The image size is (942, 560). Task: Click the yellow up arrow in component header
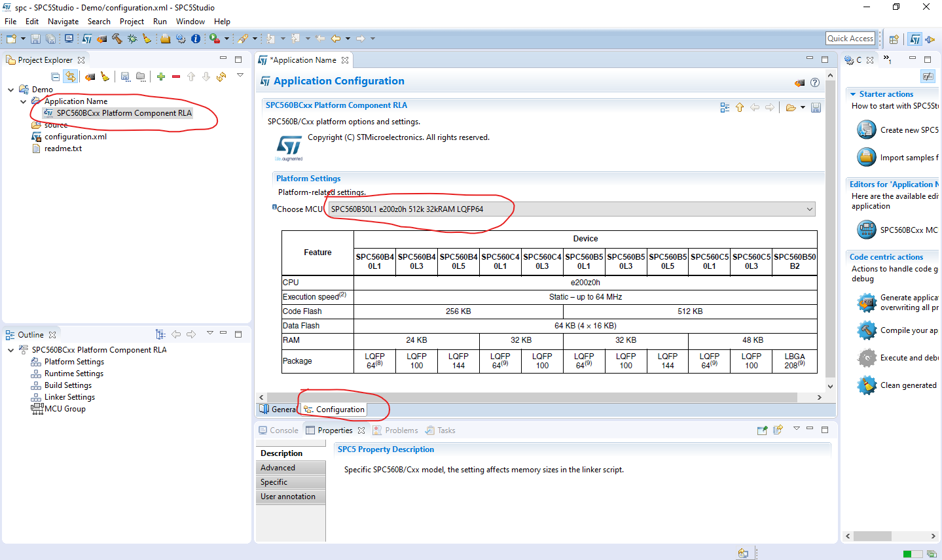(740, 107)
